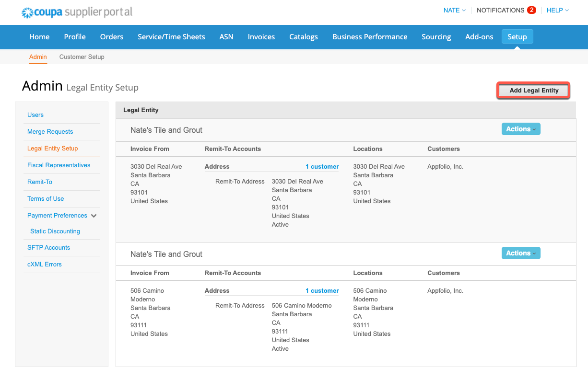Click the Add Legal Entity button
This screenshot has width=588, height=380.
(533, 90)
